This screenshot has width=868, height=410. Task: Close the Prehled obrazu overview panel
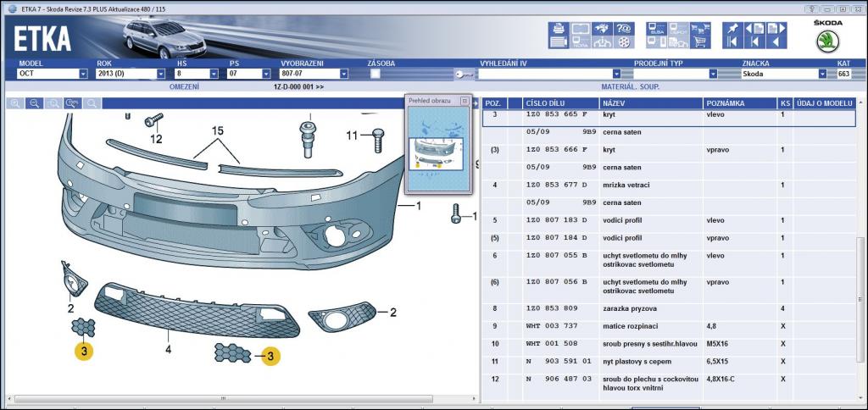(465, 102)
